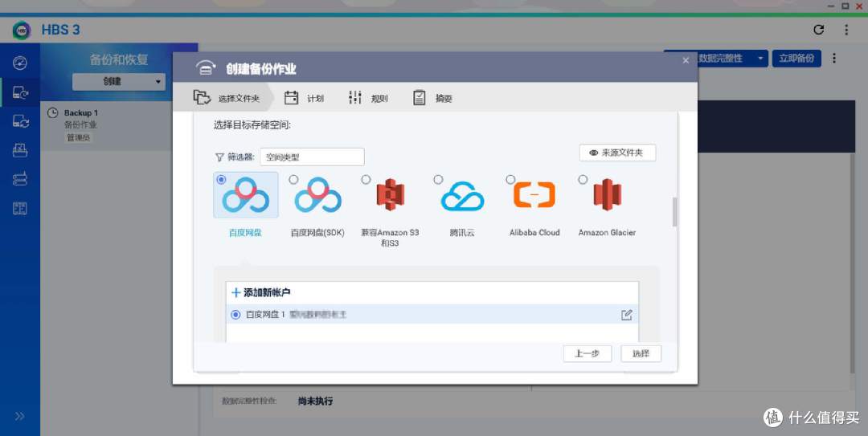Screen dimensions: 868x436
Task: Show 来源文件夹 source folders
Action: point(618,153)
